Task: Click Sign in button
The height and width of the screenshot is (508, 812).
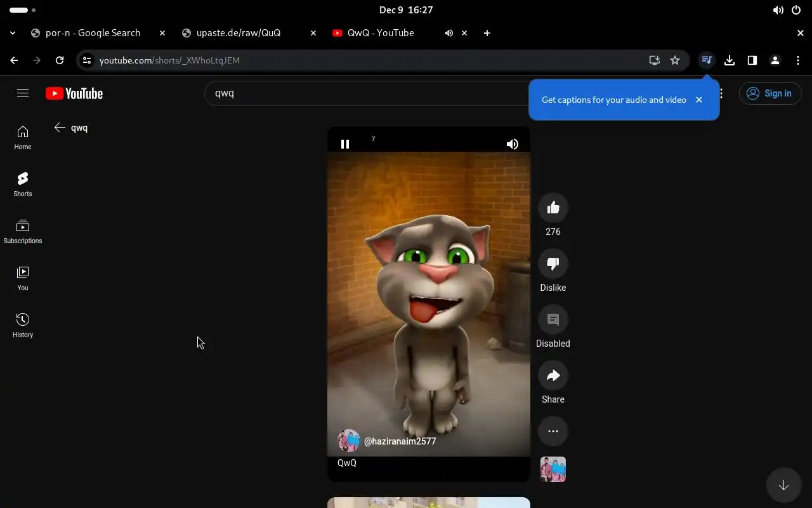Action: (x=770, y=93)
